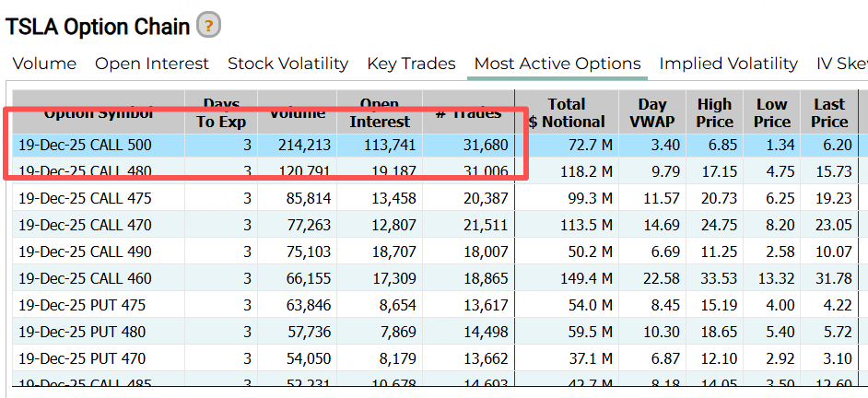Click the Low Price column header
Viewport: 868px width, 398px height.
point(771,113)
